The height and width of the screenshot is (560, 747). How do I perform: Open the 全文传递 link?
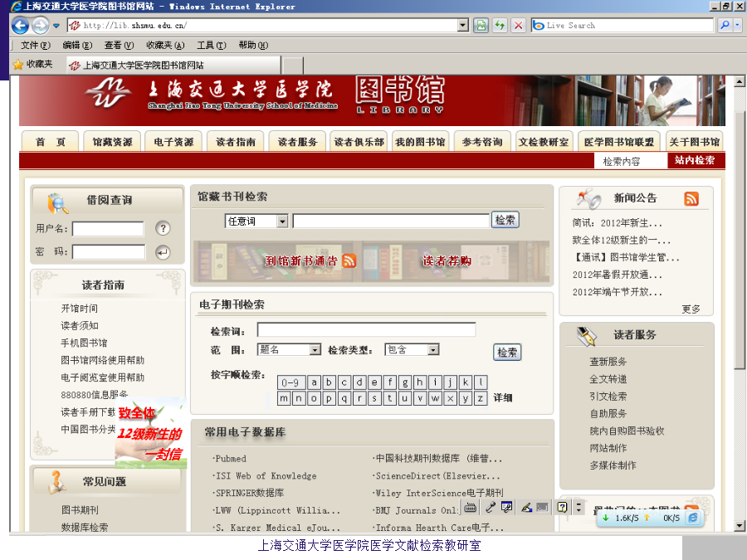608,379
